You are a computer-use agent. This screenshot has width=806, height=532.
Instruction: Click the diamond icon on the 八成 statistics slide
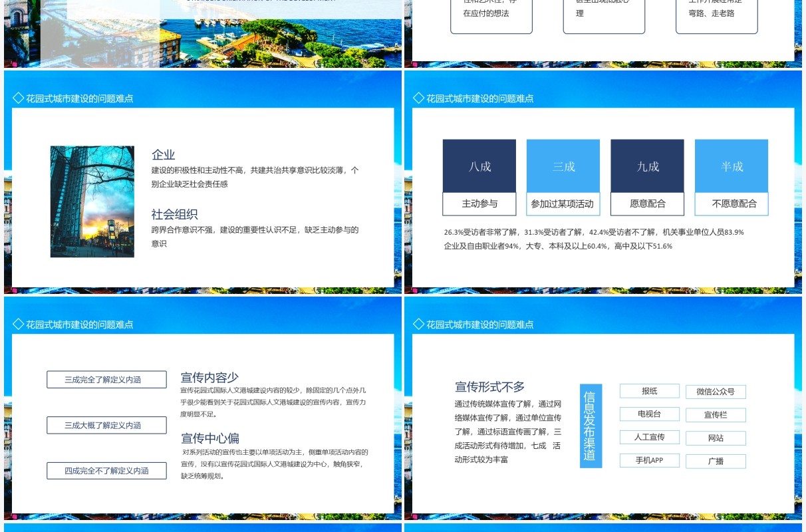pyautogui.click(x=418, y=98)
